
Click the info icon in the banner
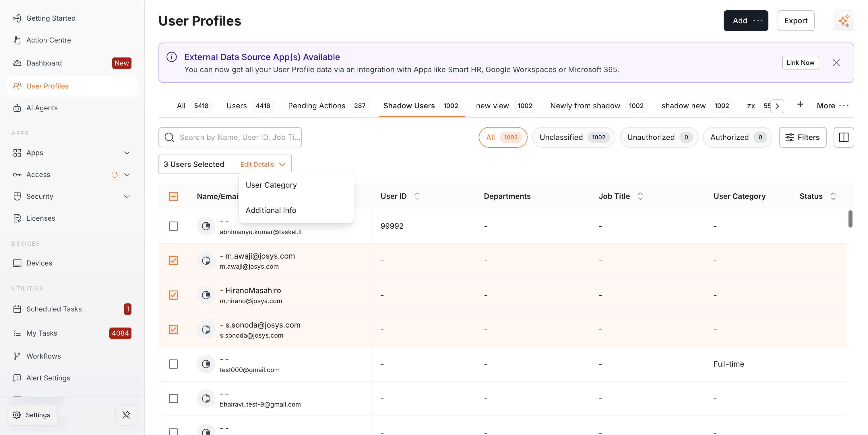point(172,57)
